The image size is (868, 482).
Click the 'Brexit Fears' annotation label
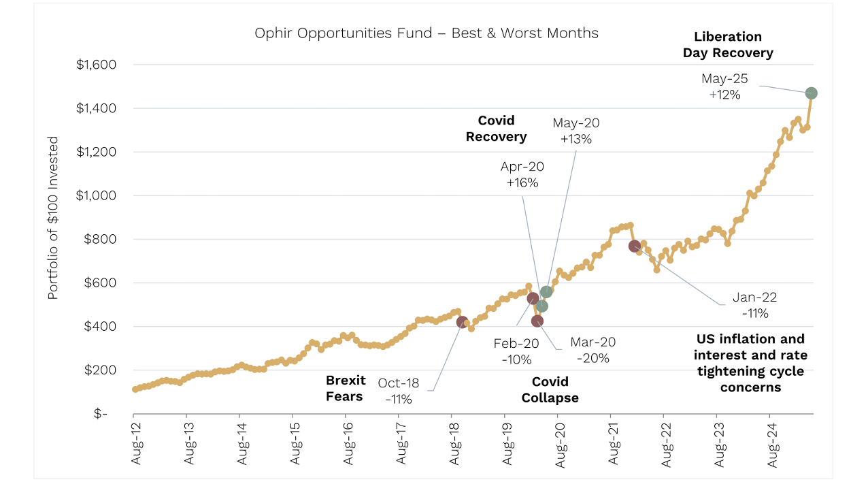(345, 388)
